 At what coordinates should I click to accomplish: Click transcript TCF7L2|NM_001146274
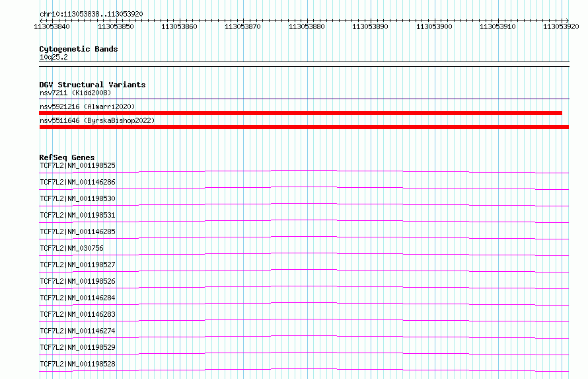pos(77,331)
